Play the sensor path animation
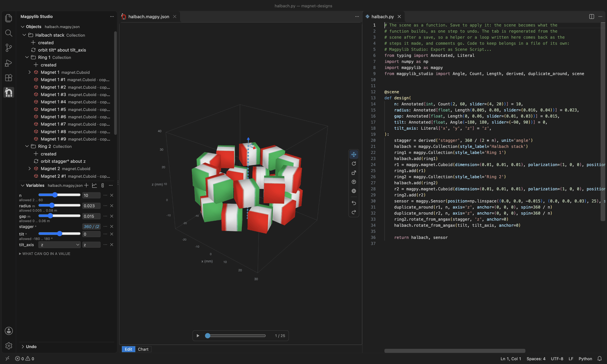The height and width of the screenshot is (364, 607). [198, 336]
